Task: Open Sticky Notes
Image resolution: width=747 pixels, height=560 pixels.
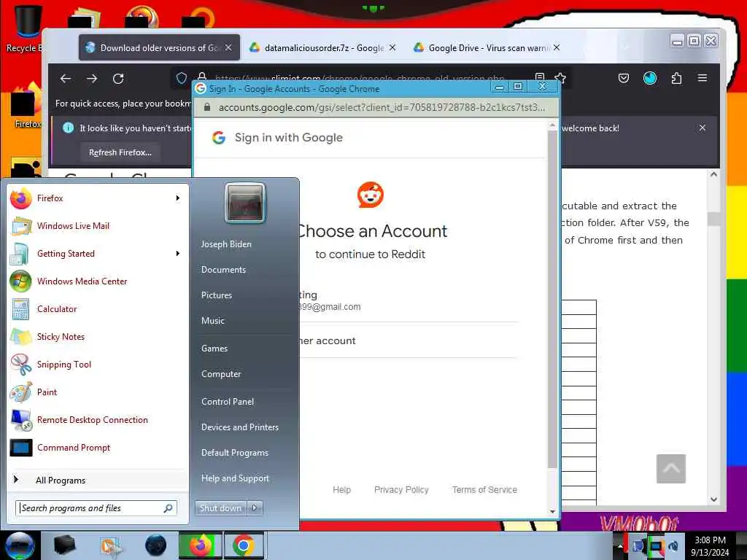Action: click(98, 337)
